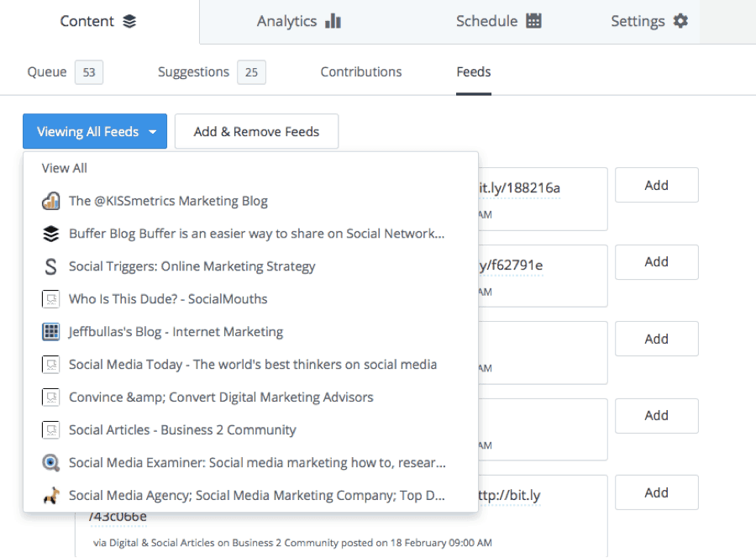Screen dimensions: 756x558
Task: Click the dropdown caret on Viewing All Feeds
Action: [153, 132]
